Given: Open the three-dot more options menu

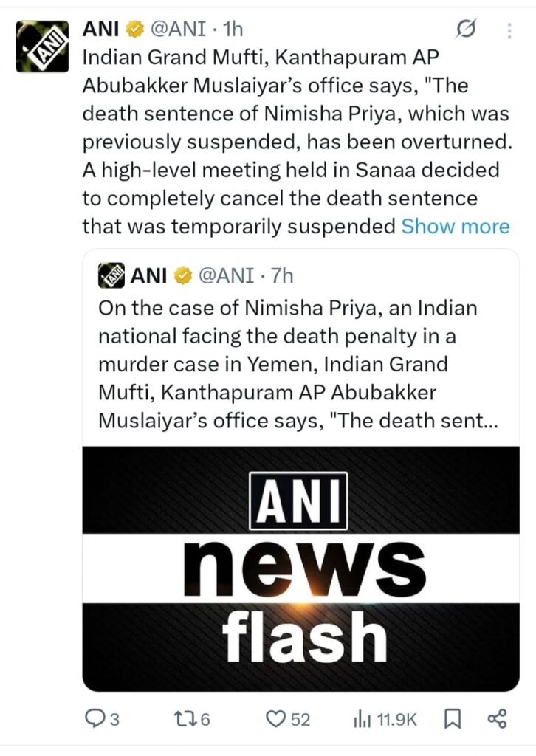Looking at the screenshot, I should 509,31.
